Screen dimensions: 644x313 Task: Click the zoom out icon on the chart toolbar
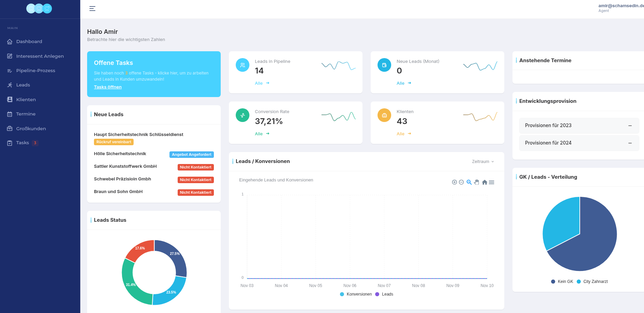point(462,182)
